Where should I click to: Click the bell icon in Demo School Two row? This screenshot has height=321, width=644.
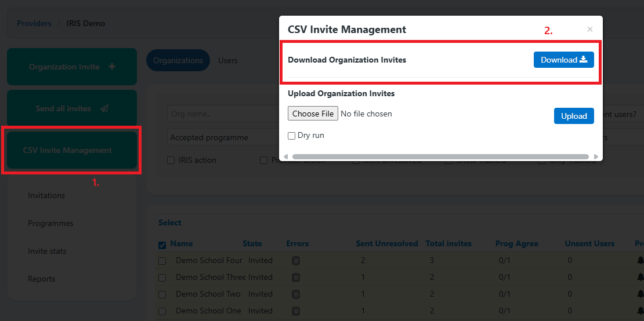tap(641, 294)
